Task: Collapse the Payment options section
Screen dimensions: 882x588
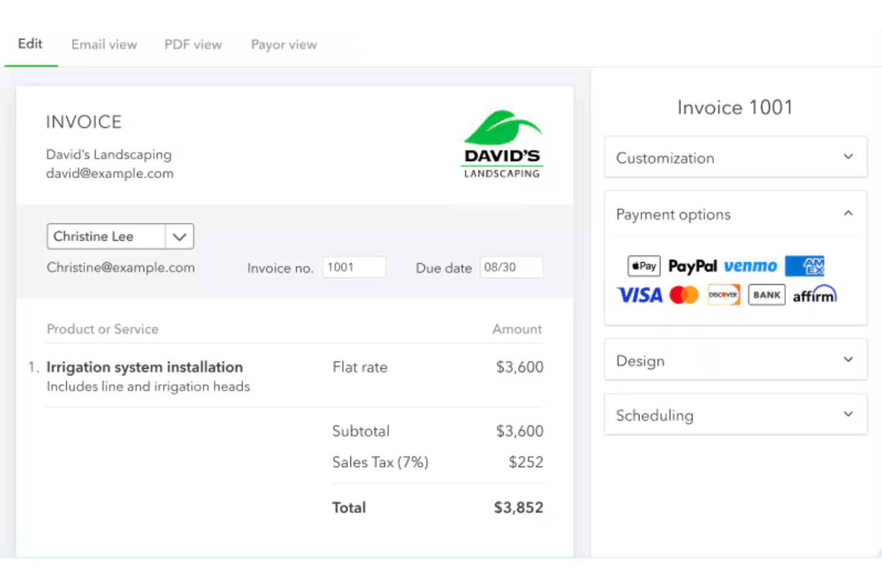Action: point(735,214)
